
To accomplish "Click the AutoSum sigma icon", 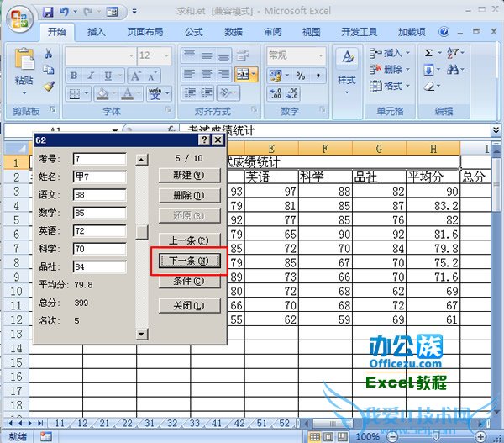I will [428, 53].
